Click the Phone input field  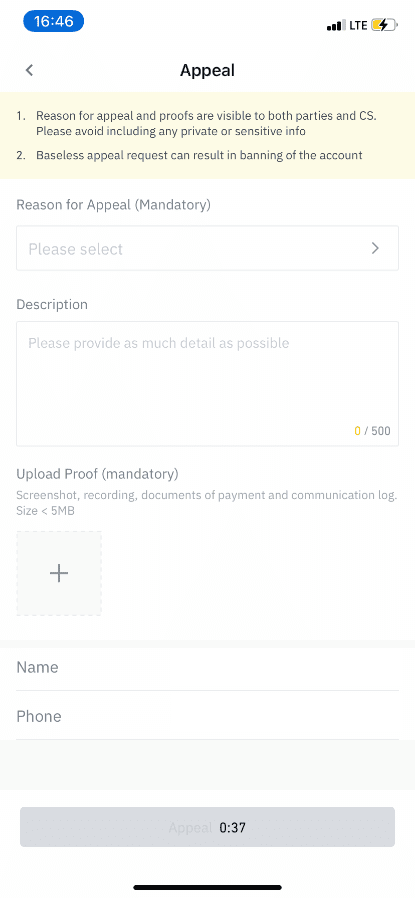(207, 716)
